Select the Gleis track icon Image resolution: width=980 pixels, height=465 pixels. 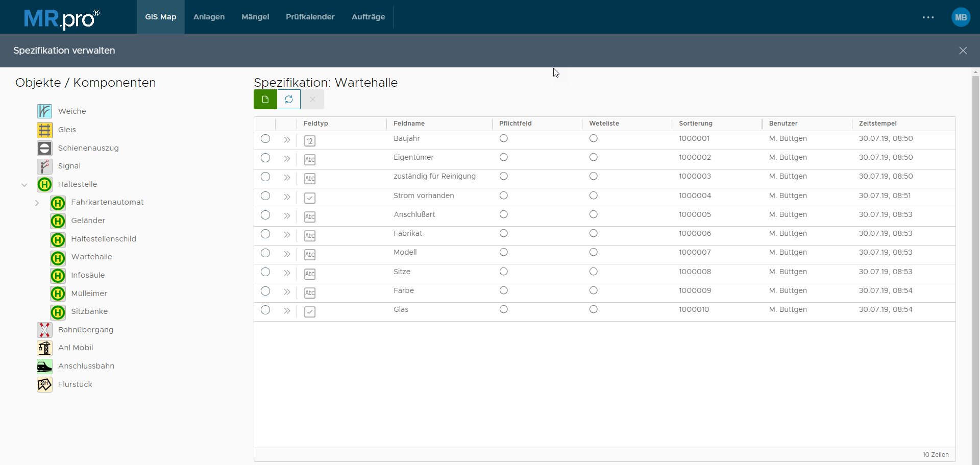[x=44, y=130]
